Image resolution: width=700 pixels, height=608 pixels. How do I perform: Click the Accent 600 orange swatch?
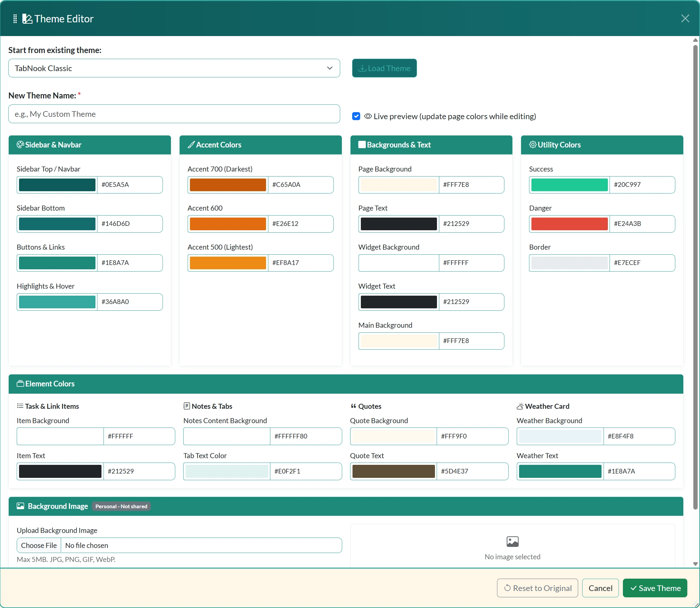tap(227, 224)
